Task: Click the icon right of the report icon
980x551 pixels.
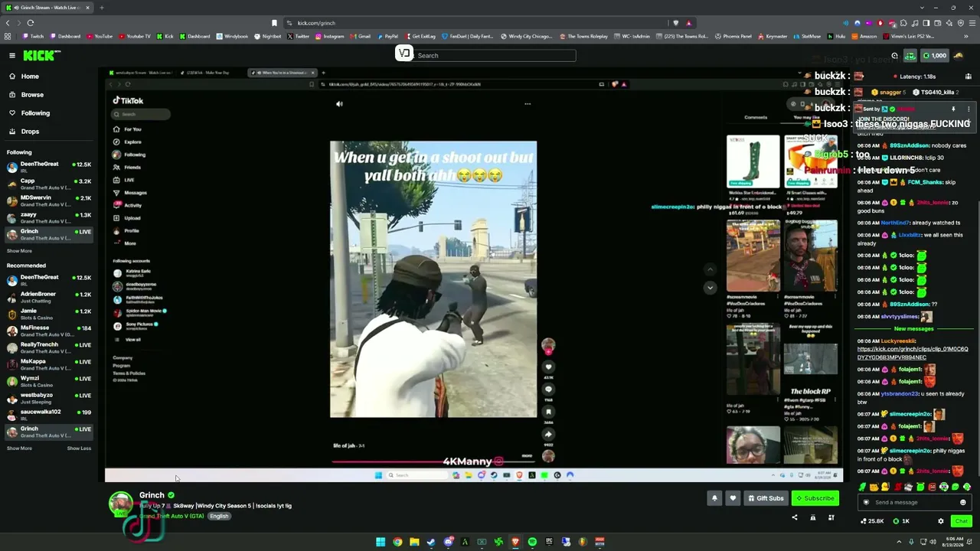Action: pyautogui.click(x=831, y=517)
